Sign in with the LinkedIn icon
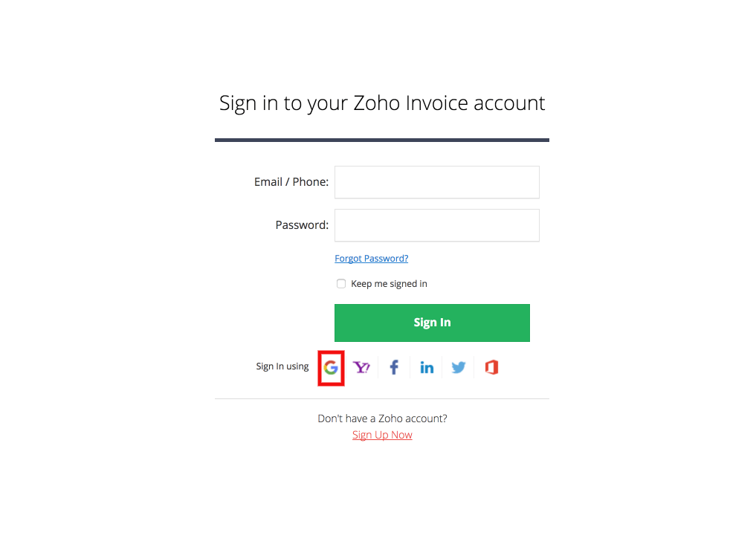Image resolution: width=756 pixels, height=556 pixels. tap(426, 368)
